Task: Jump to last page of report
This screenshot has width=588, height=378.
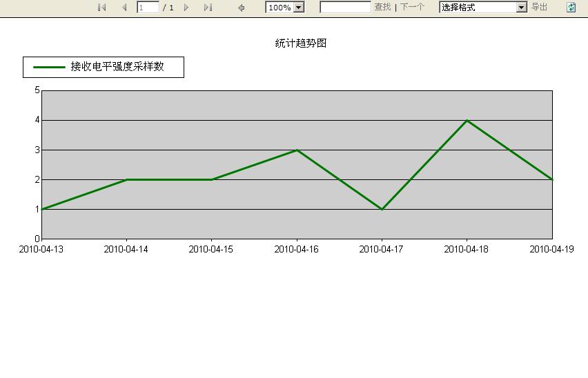Action: click(208, 7)
